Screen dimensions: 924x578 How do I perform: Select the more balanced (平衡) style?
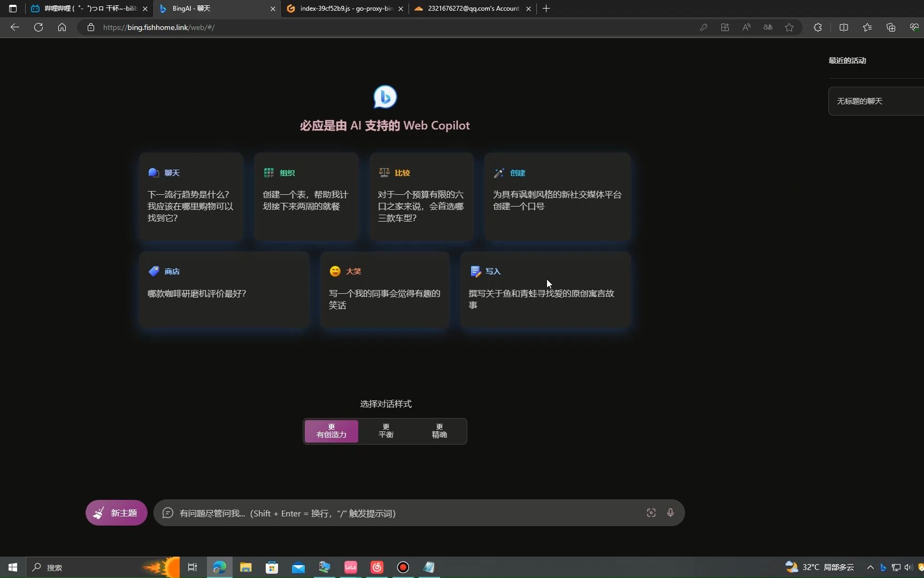pyautogui.click(x=386, y=431)
